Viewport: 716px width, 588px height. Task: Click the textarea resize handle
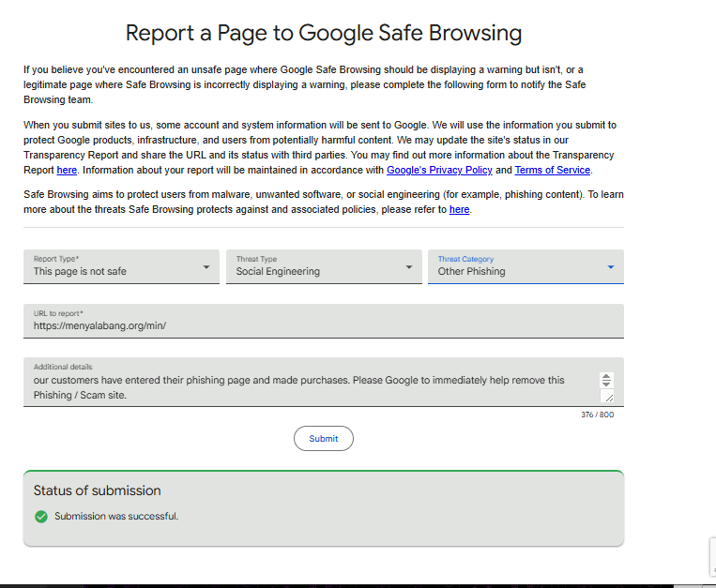click(x=609, y=398)
